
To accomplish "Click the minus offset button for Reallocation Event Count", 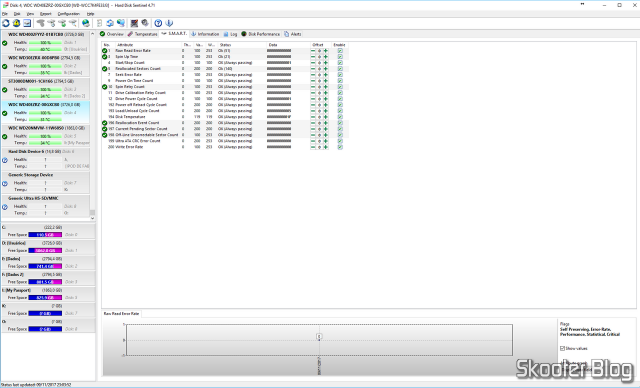I will pos(313,123).
